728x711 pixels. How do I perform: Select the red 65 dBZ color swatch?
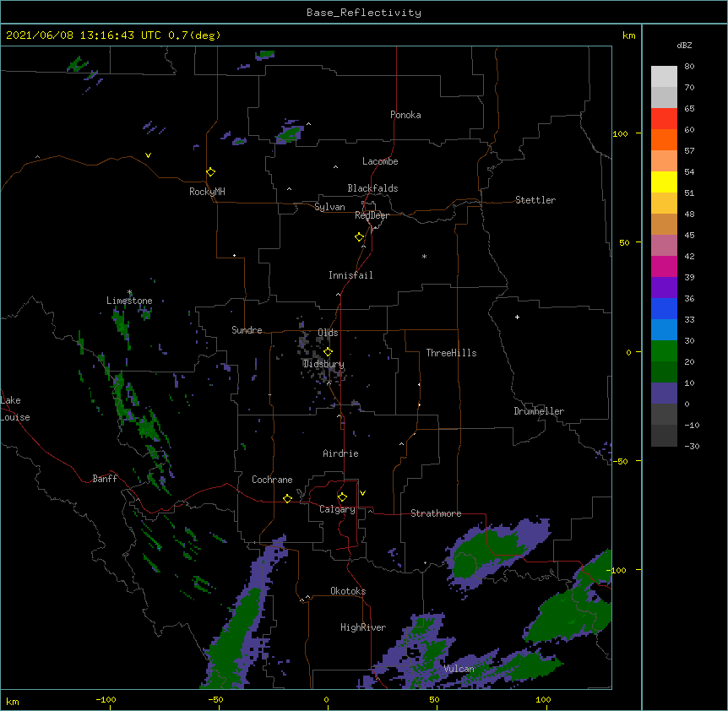[664, 118]
